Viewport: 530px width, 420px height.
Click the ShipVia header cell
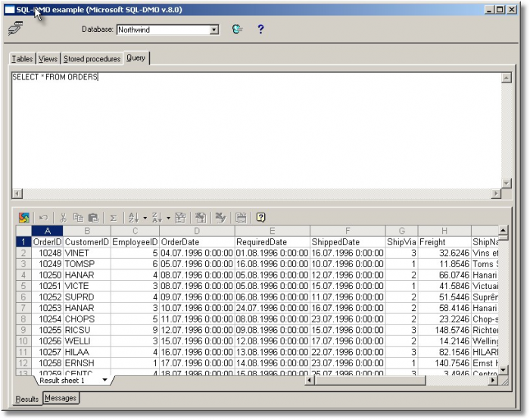click(x=401, y=242)
